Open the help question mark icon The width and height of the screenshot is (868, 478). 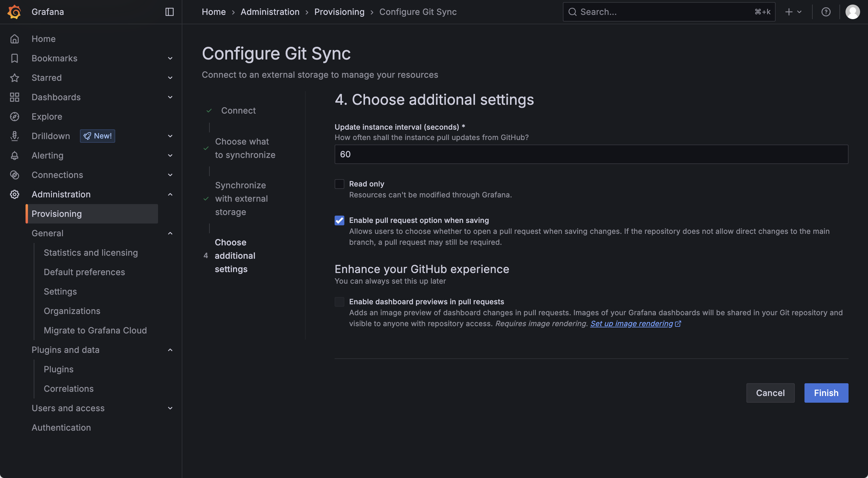[x=825, y=12]
